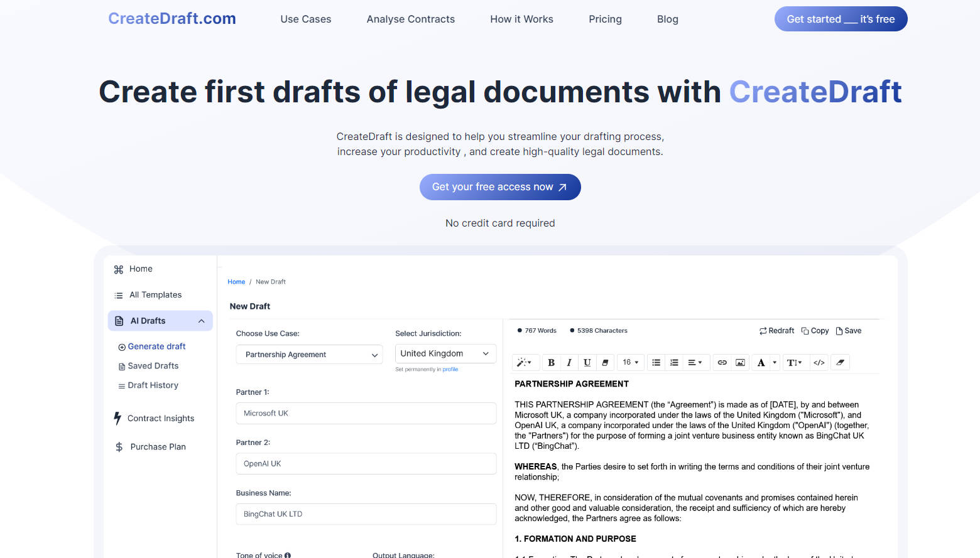Select the italic formatting icon
Viewport: 980px width, 558px height.
[x=569, y=362]
